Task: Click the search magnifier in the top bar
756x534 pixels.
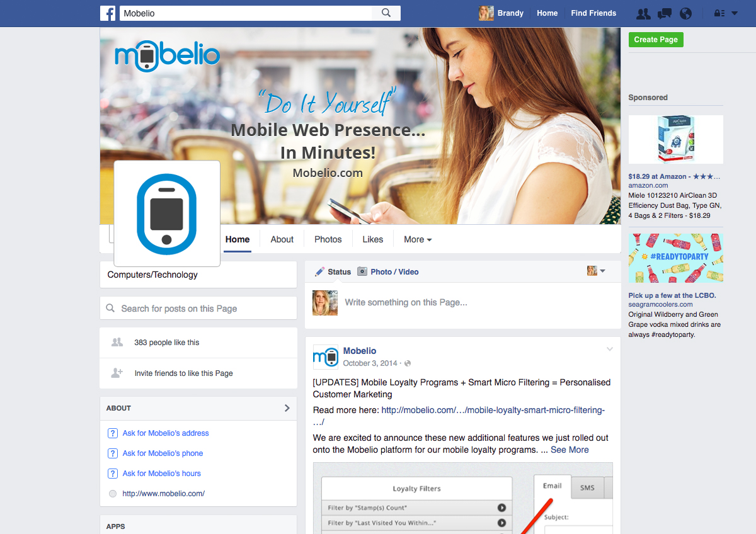Action: pyautogui.click(x=386, y=13)
